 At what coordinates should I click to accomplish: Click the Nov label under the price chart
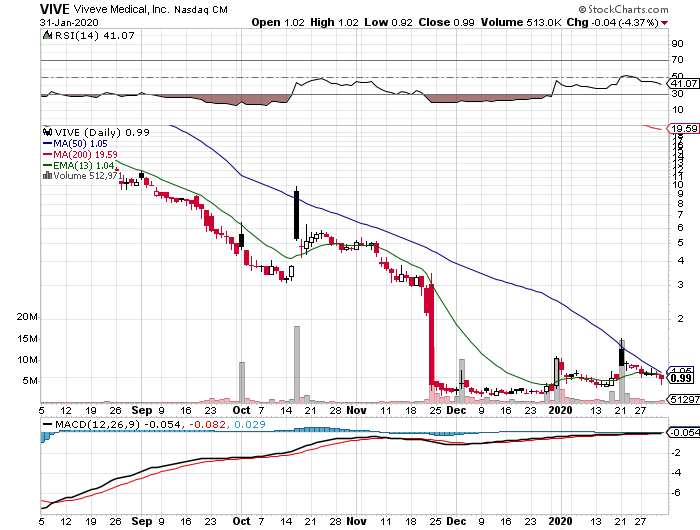click(x=358, y=410)
